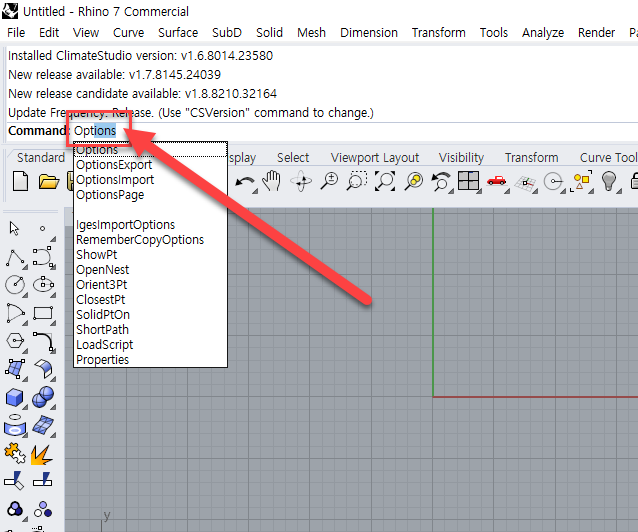Select the Control Point Curve tool
This screenshot has height=532, width=638.
coord(43,257)
